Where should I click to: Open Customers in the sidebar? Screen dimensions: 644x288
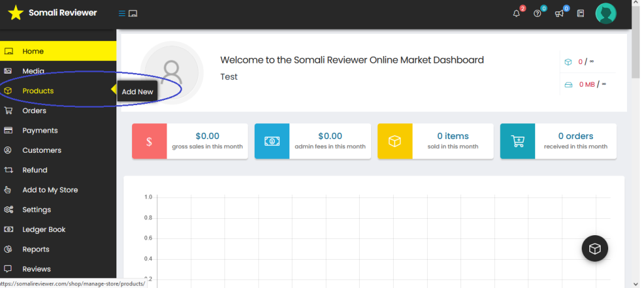[58, 150]
